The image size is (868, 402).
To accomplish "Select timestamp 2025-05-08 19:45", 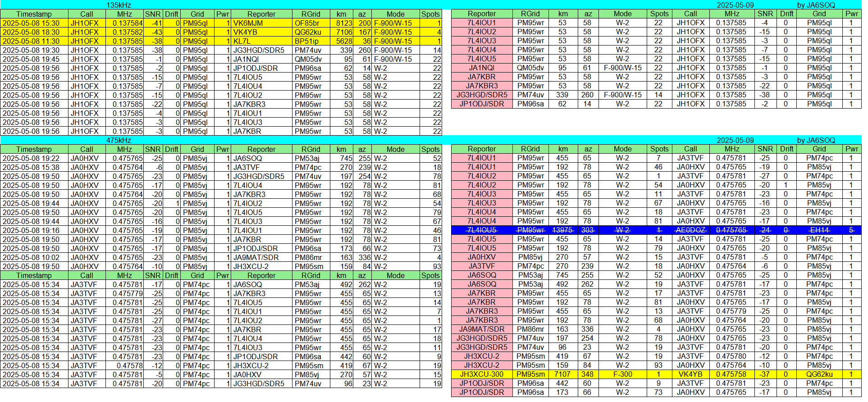I will pos(34,59).
